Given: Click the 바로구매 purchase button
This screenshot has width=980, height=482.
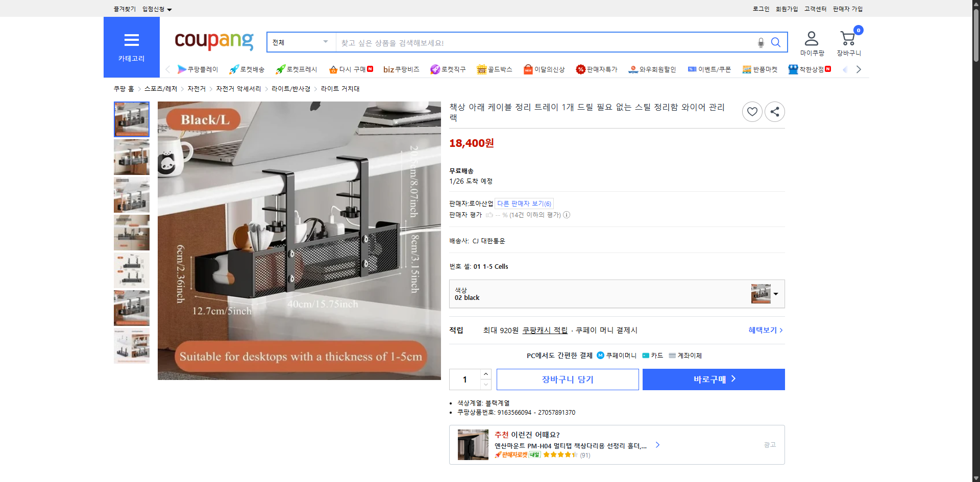Looking at the screenshot, I should click(x=713, y=379).
